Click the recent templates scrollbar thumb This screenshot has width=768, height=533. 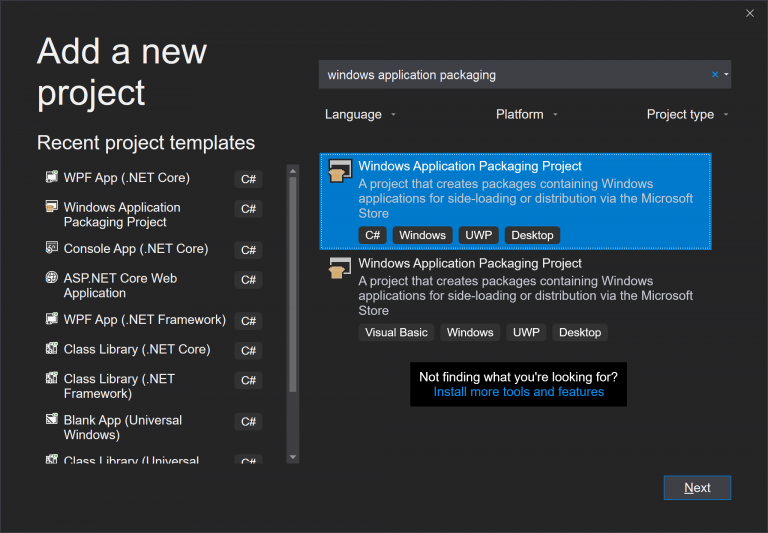(293, 284)
